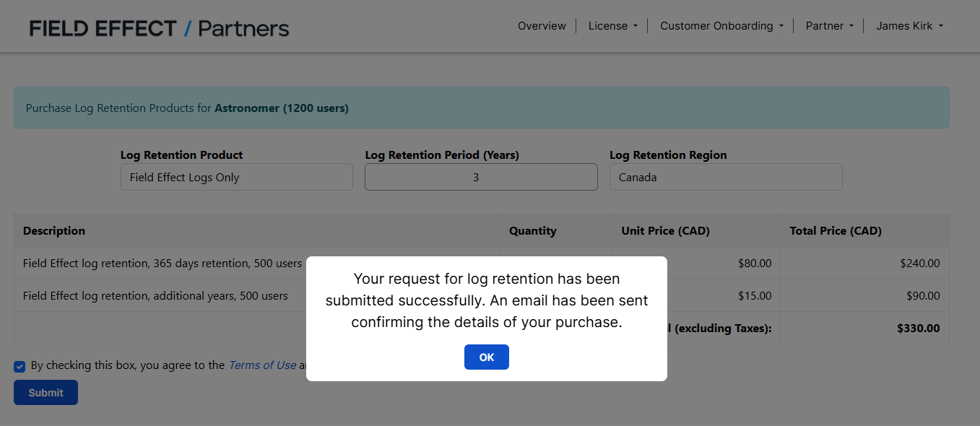Open the Overview page
980x426 pixels.
pyautogui.click(x=542, y=26)
